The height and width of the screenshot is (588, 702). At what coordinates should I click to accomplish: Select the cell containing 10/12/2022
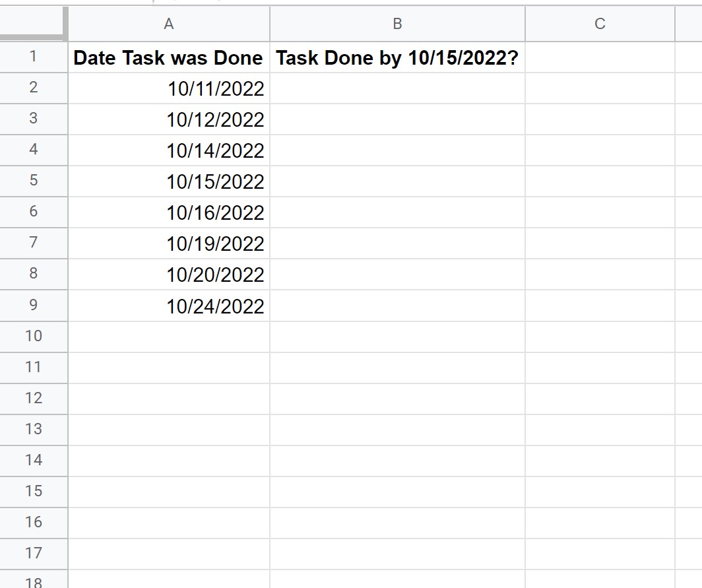click(x=169, y=119)
